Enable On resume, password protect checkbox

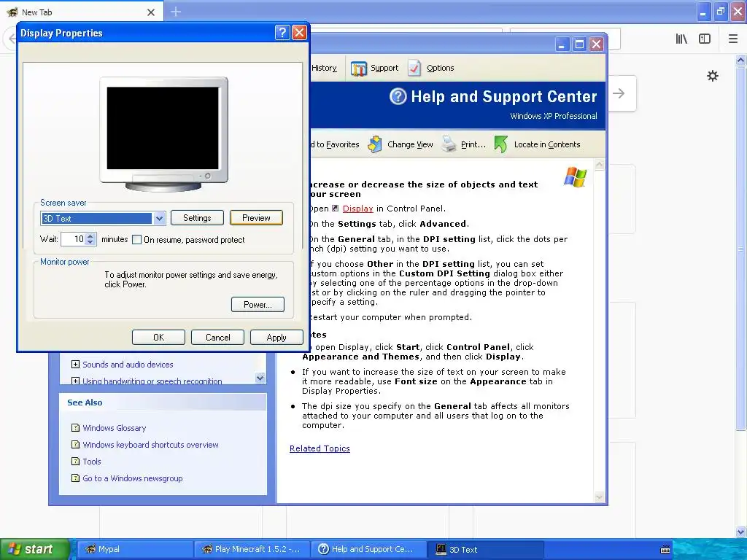136,239
